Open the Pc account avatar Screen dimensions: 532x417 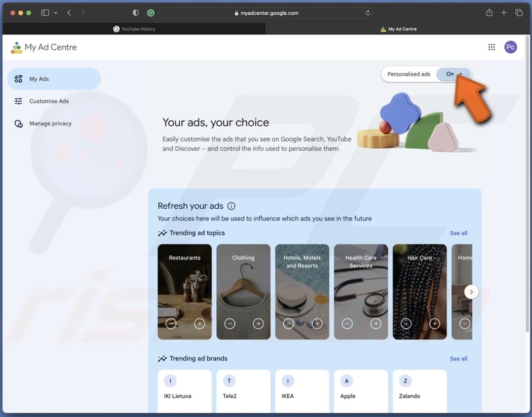tap(510, 47)
